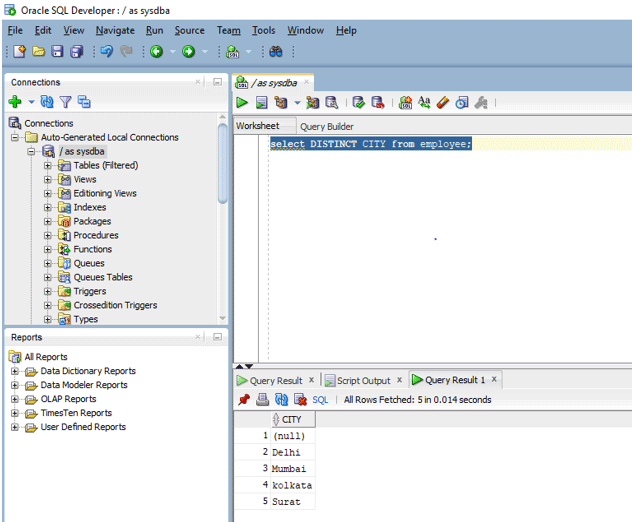
Task: Click the Schema Browser icon in Connections toolbar
Action: 84,102
